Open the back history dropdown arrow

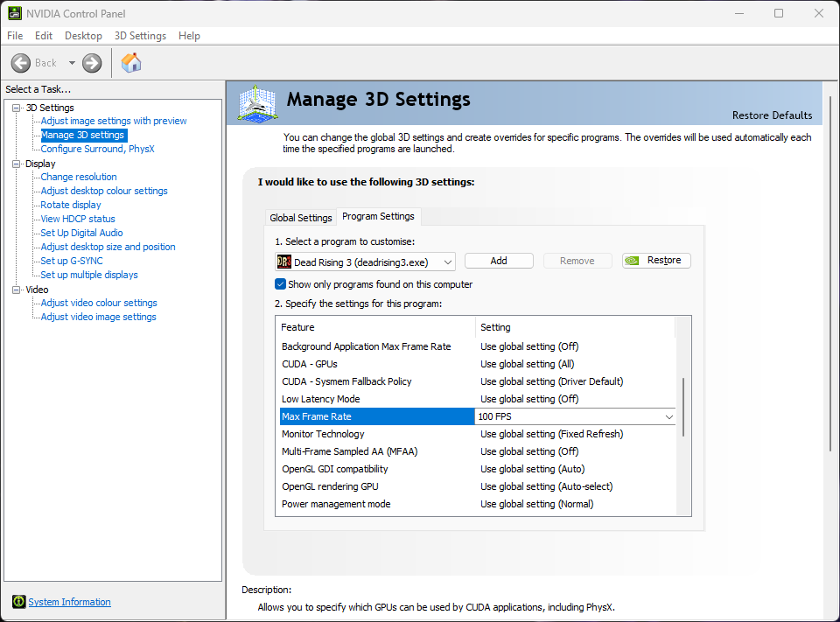point(72,63)
